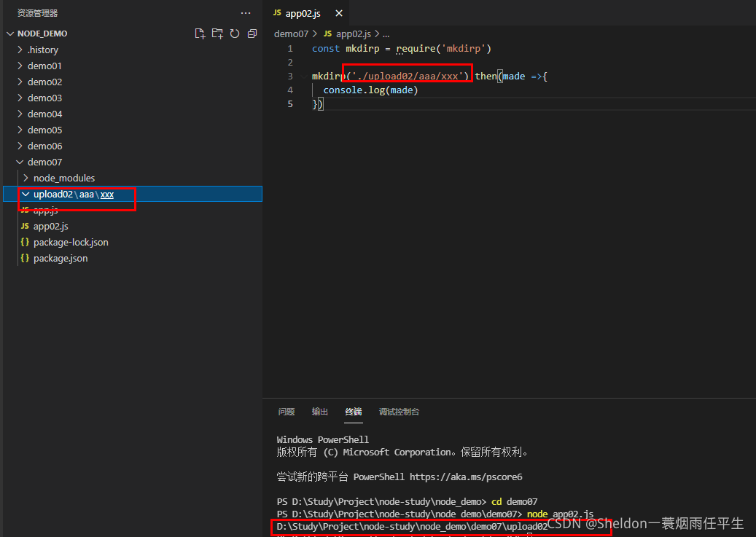
Task: Click line number 1 in the gutter
Action: (x=290, y=49)
